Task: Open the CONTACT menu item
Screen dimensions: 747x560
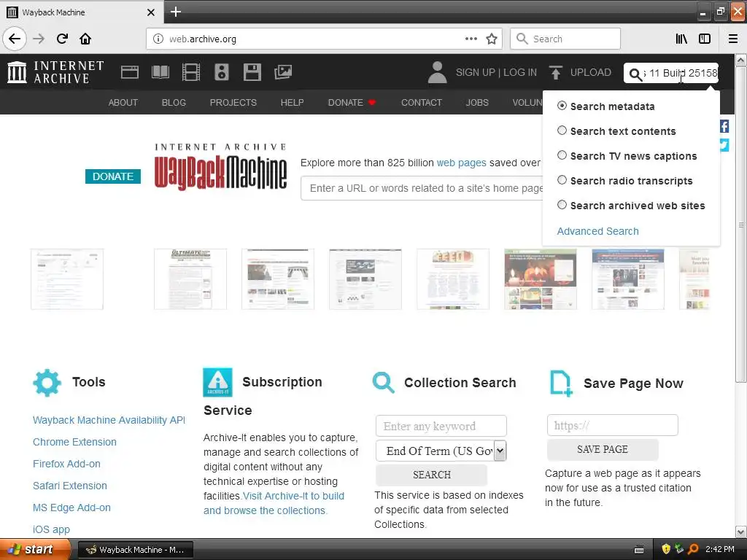Action: 422,102
